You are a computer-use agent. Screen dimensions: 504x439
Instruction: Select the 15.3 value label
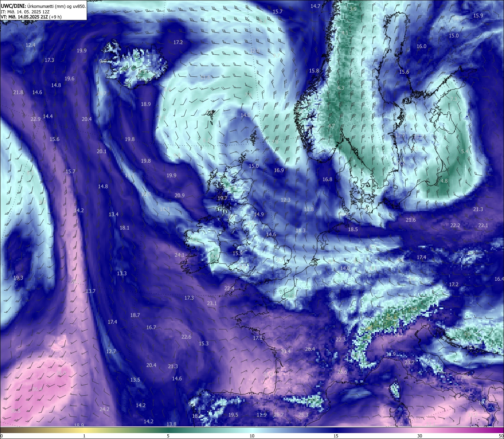point(204,344)
